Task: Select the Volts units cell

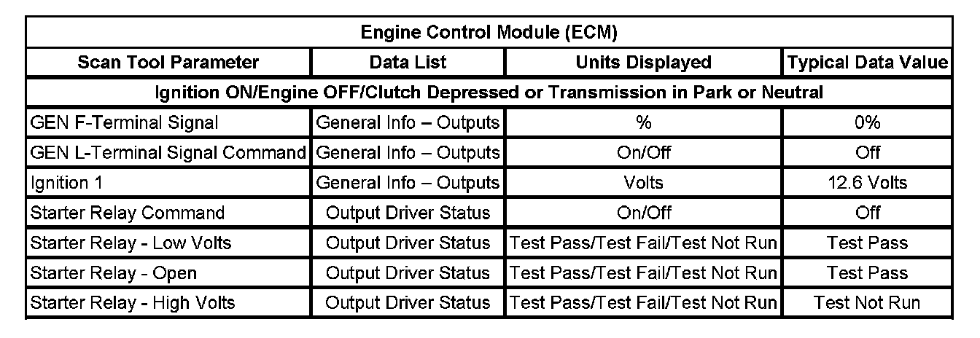Action: pyautogui.click(x=643, y=183)
